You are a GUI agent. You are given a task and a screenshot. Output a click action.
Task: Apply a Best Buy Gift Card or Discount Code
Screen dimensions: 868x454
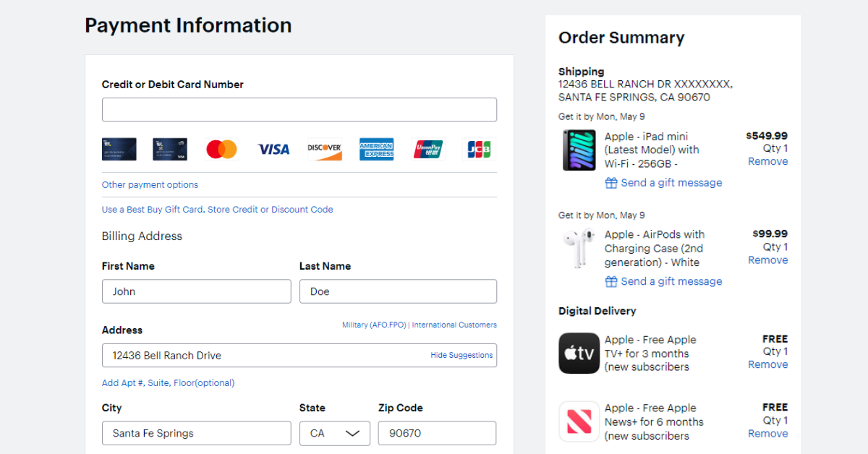[217, 209]
